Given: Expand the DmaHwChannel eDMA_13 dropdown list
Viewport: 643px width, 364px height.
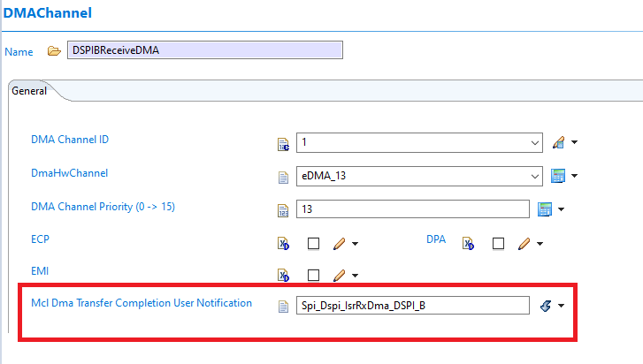Looking at the screenshot, I should tap(533, 176).
